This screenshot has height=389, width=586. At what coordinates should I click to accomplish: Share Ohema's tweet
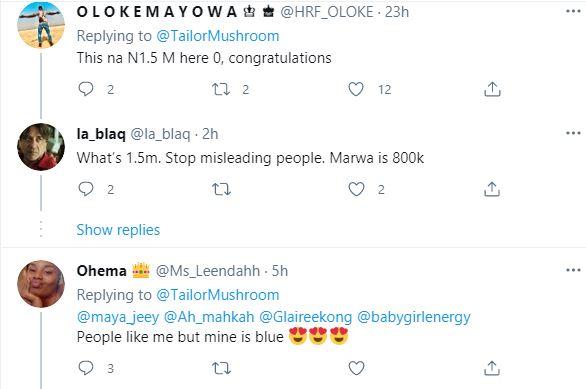(x=492, y=368)
